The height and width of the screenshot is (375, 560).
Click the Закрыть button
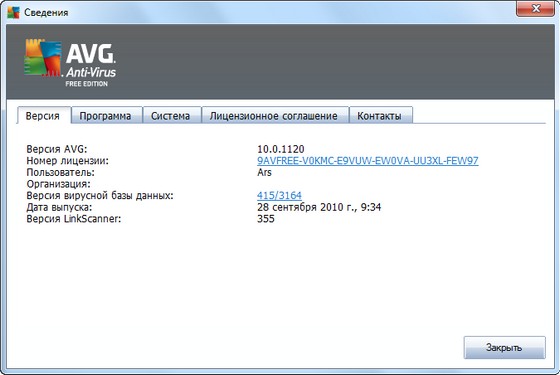(x=504, y=347)
